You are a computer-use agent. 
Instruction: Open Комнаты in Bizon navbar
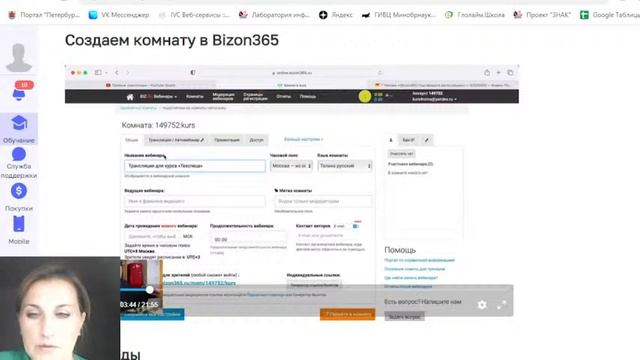[x=195, y=97]
